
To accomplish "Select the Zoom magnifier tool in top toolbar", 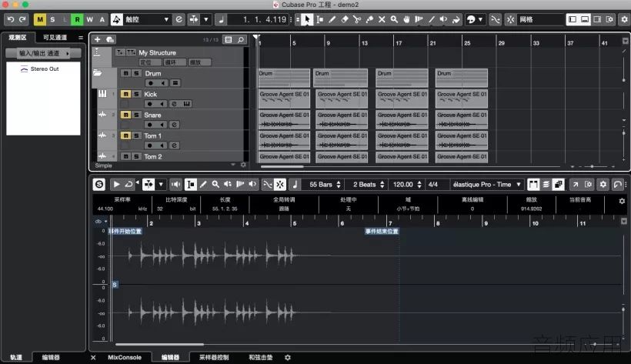I will 394,19.
